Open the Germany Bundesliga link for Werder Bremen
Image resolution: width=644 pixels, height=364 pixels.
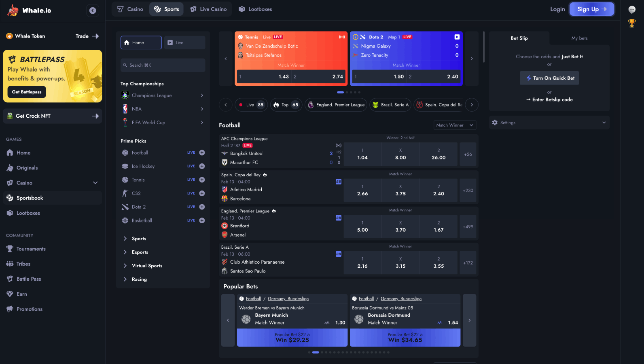[x=288, y=299]
